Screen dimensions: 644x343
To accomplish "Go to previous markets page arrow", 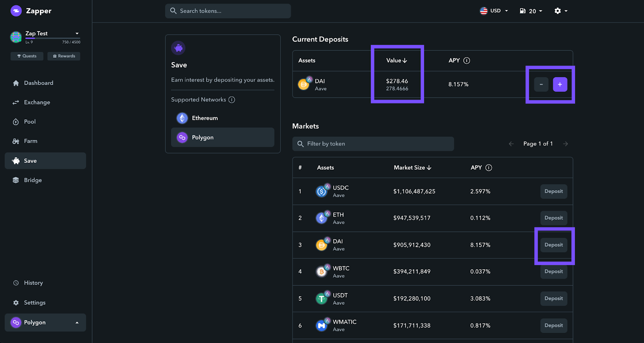I will (511, 144).
